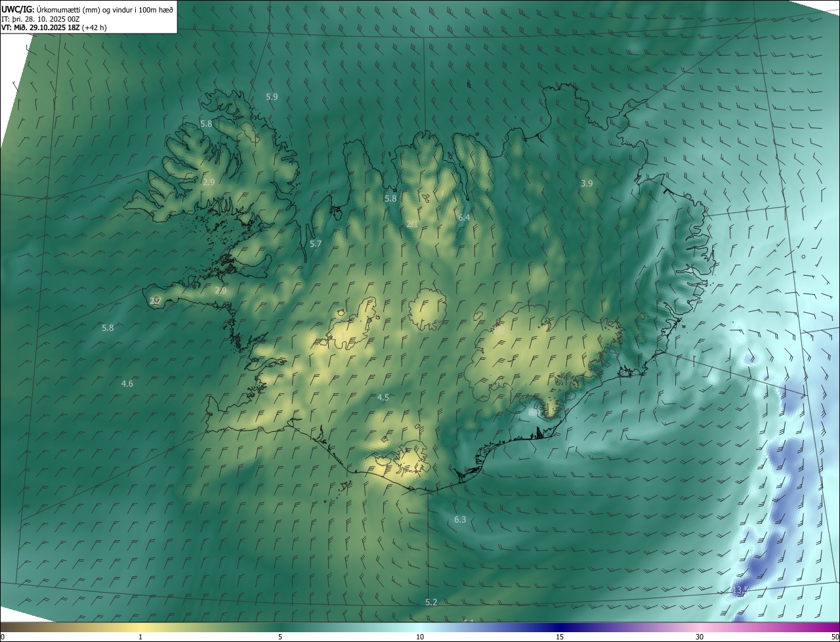Click the 0 label on the color scale
This screenshot has height=642, width=840.
3,637
